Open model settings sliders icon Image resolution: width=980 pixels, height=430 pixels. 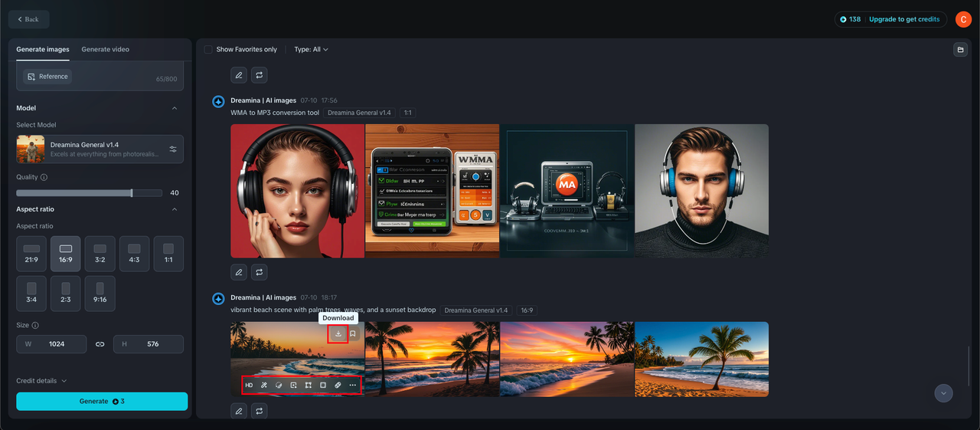(173, 149)
